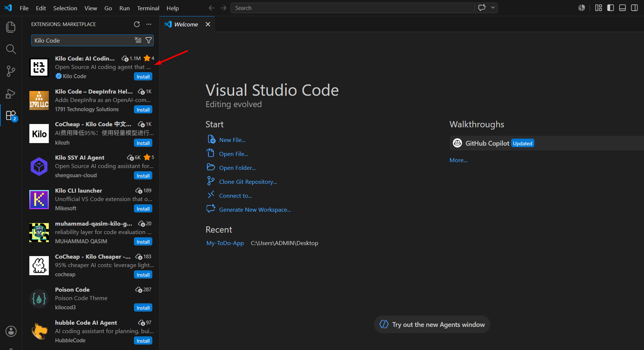Go back using the navigation arrow
Image resolution: width=644 pixels, height=350 pixels.
pos(211,8)
